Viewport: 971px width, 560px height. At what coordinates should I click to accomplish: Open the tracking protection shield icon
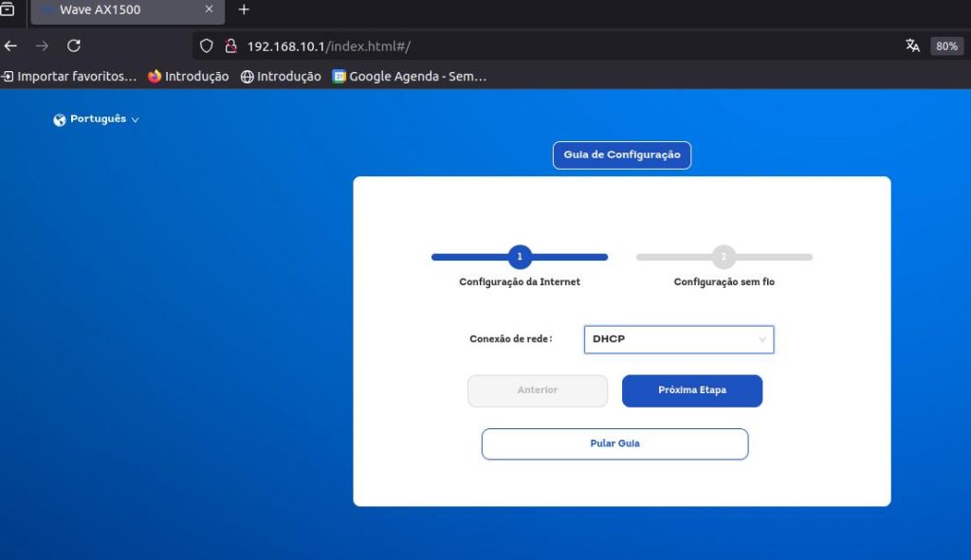pyautogui.click(x=206, y=45)
